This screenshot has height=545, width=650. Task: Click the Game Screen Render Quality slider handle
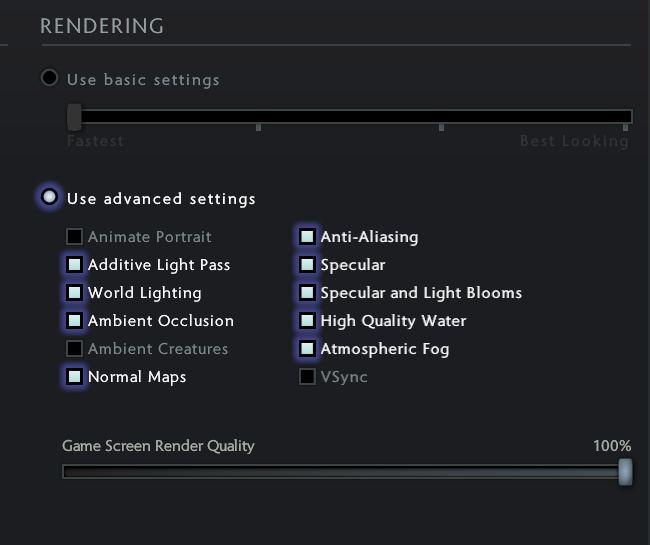tap(626, 471)
